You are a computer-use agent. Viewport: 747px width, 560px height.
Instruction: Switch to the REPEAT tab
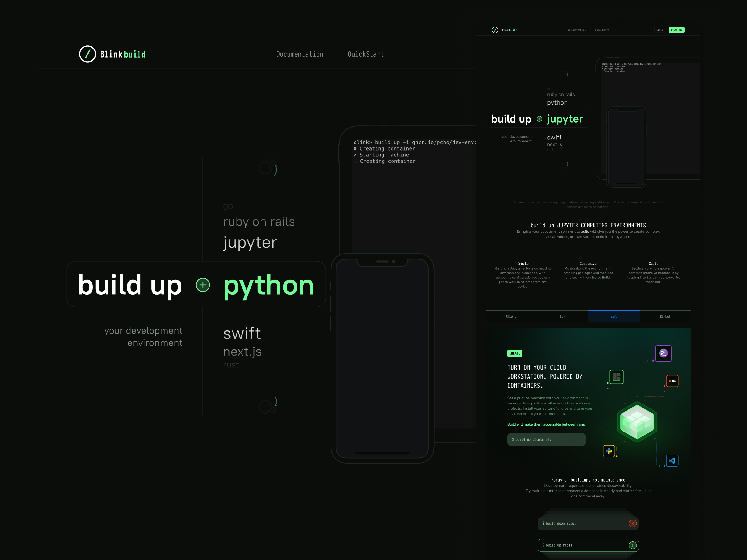coord(665,316)
